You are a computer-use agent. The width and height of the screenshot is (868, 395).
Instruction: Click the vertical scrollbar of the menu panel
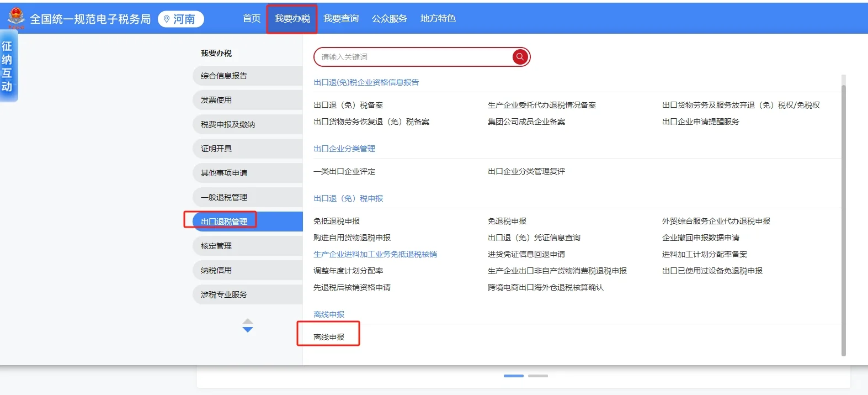pyautogui.click(x=844, y=221)
